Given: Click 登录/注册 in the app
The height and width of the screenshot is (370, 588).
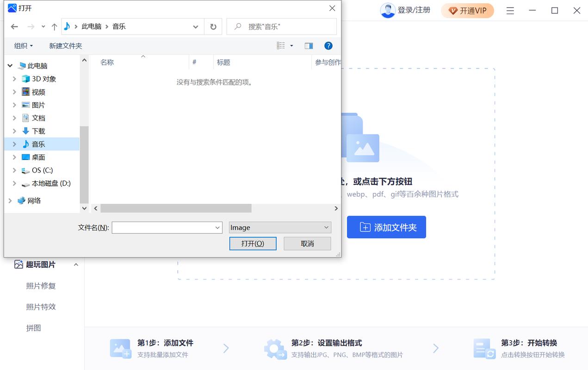Looking at the screenshot, I should [x=414, y=10].
